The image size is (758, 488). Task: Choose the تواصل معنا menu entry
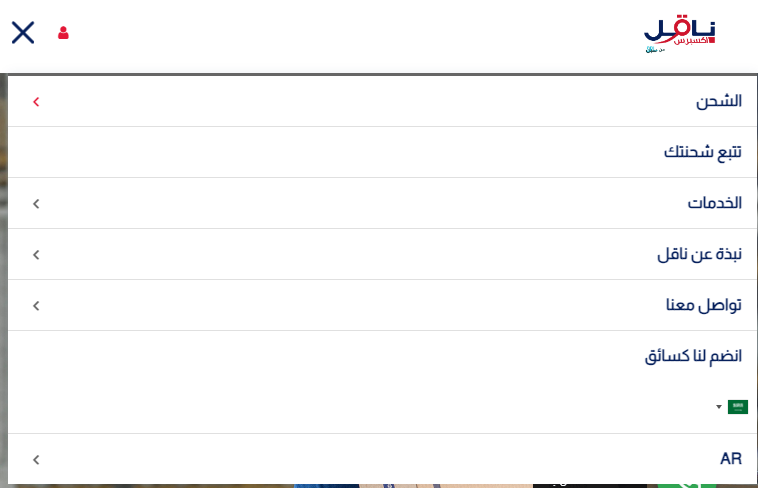(704, 305)
